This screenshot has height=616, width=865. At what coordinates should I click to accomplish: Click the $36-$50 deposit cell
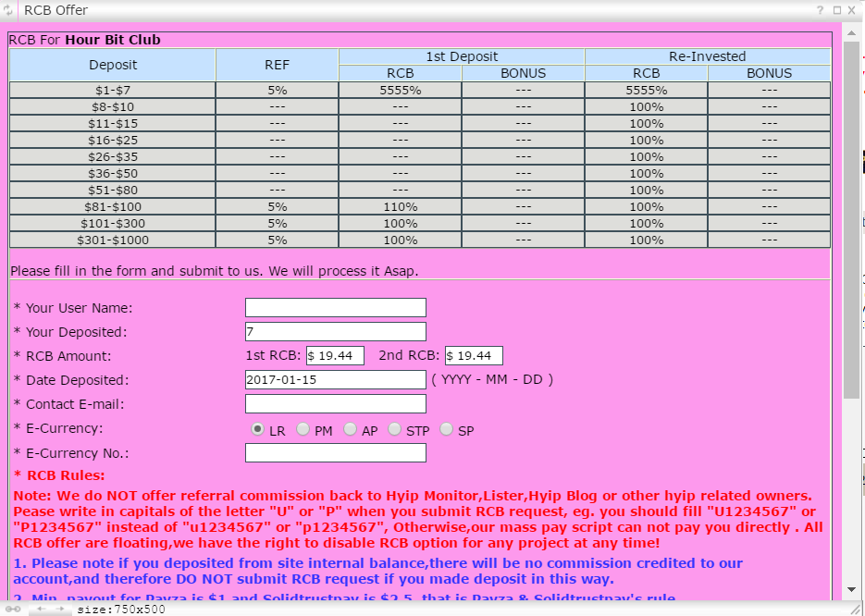point(113,174)
